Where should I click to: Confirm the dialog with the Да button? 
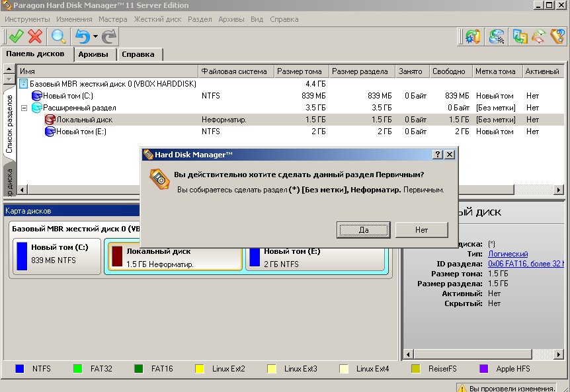(x=363, y=230)
